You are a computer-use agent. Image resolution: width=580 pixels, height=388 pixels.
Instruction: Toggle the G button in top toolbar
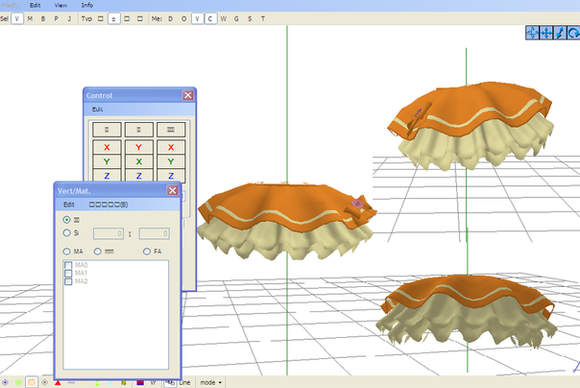[x=236, y=18]
